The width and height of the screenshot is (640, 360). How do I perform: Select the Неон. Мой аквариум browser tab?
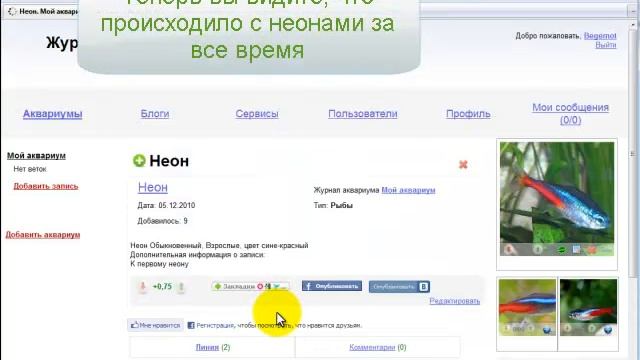point(44,11)
